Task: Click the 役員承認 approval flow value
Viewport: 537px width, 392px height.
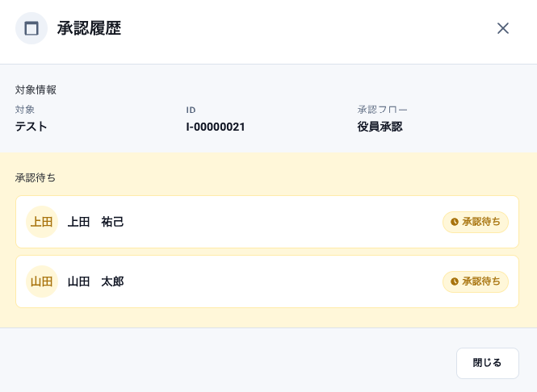Action: coord(380,127)
